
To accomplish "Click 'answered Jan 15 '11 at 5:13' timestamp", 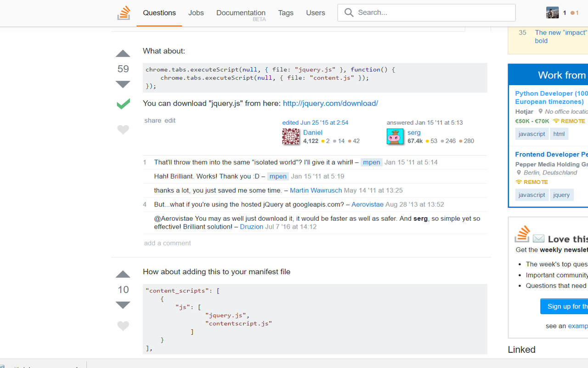I will (424, 123).
